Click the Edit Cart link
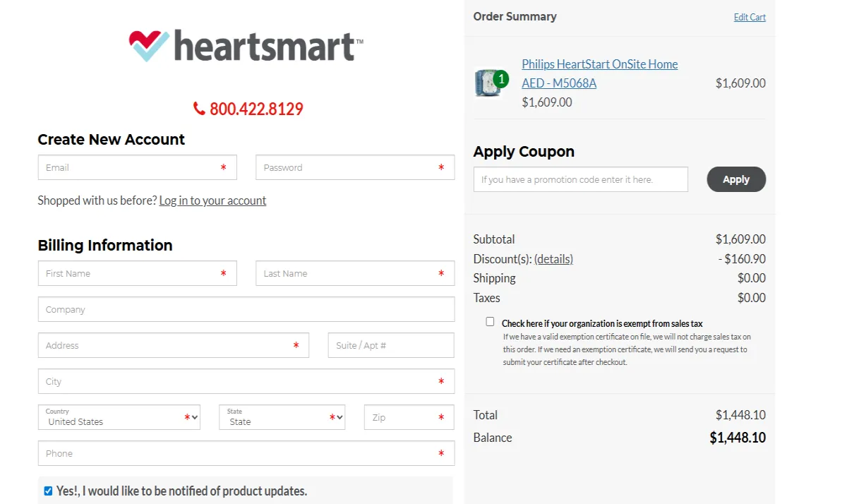 click(x=750, y=17)
